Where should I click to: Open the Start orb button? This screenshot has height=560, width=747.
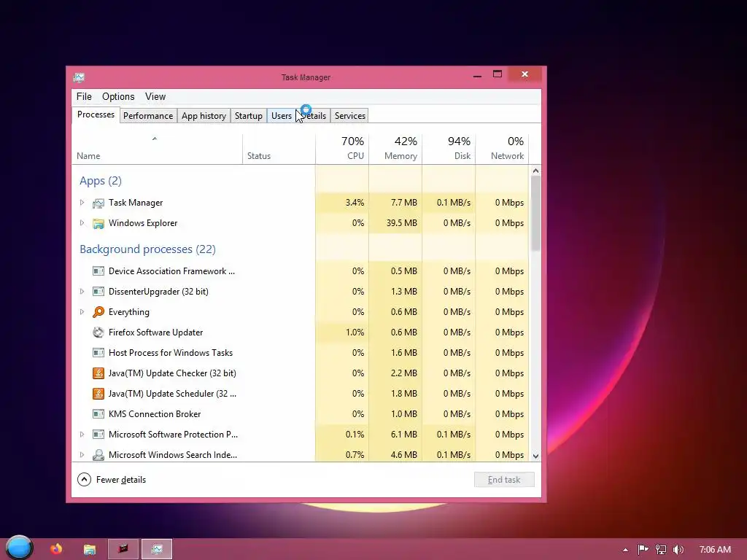click(20, 547)
